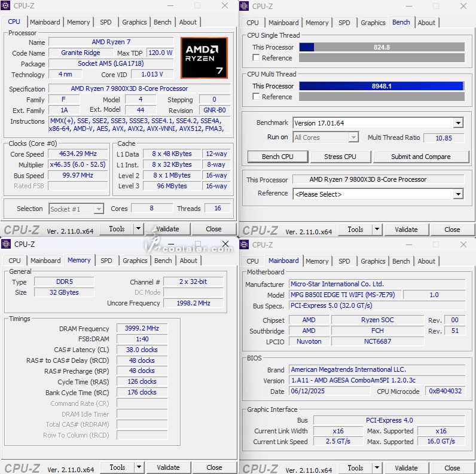Viewport: 476px width, 474px height.
Task: Enable Reference checkbox under CPU Single Thread
Action: (256, 57)
